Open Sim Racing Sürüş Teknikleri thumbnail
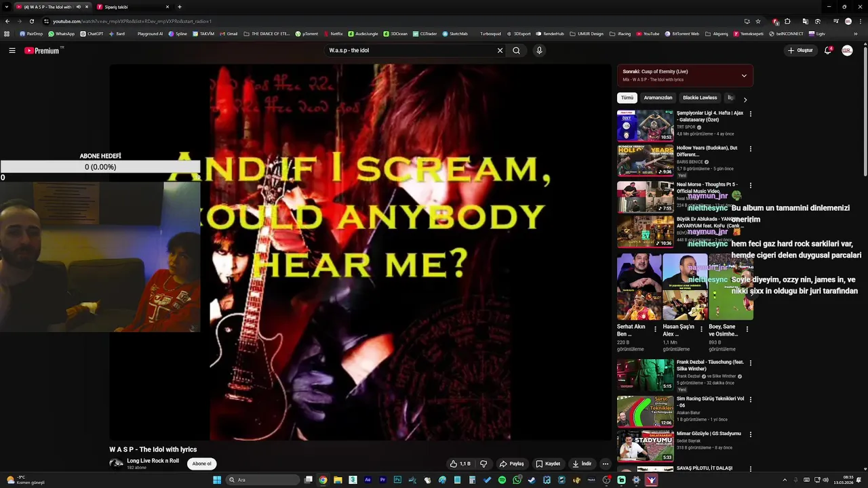 645,411
